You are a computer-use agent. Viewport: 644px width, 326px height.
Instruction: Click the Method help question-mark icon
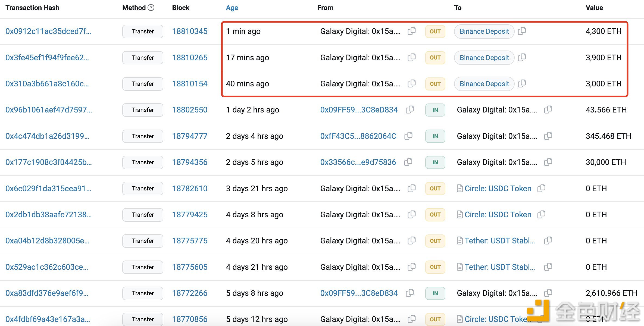click(x=151, y=8)
